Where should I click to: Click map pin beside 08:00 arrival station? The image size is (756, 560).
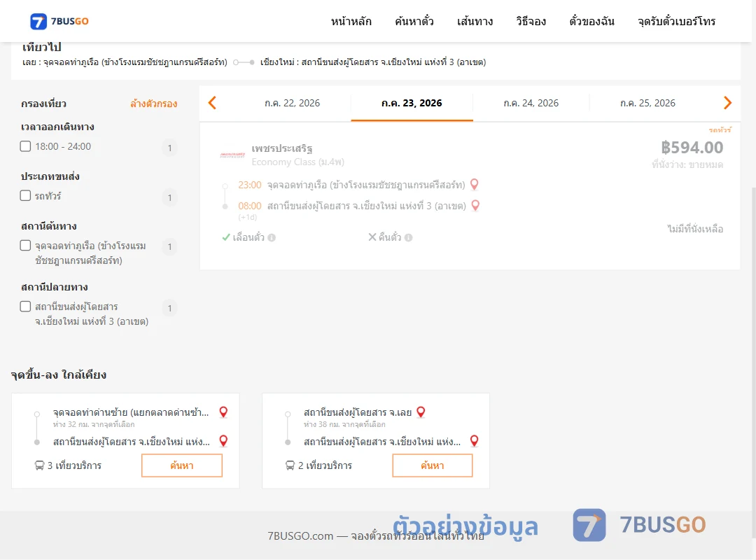(475, 206)
